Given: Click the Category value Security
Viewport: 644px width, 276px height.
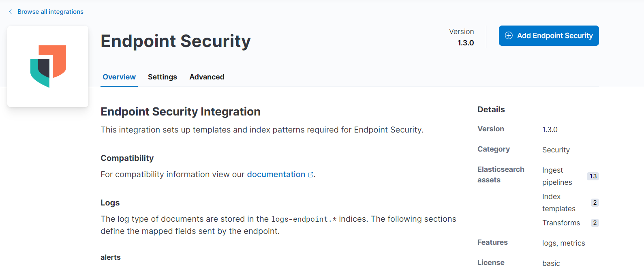Looking at the screenshot, I should tap(556, 150).
